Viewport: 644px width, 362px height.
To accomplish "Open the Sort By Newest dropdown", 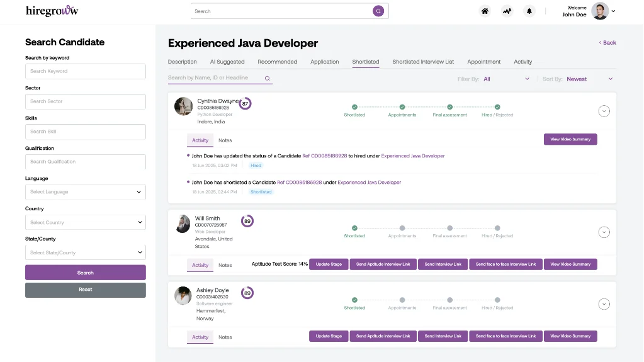I will pyautogui.click(x=589, y=79).
